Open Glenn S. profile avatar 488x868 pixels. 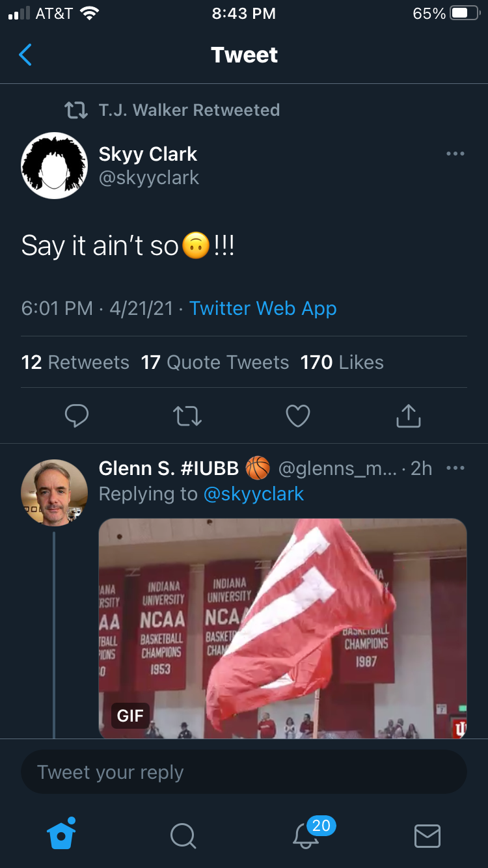[x=54, y=493]
